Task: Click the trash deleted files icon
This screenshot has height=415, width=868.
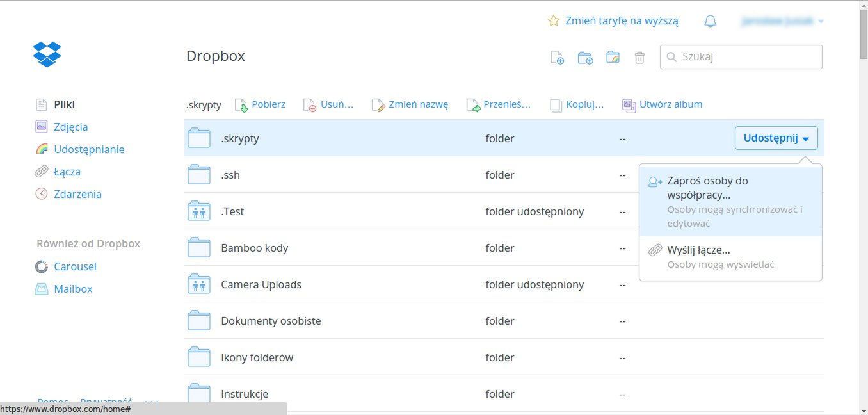Action: click(639, 58)
